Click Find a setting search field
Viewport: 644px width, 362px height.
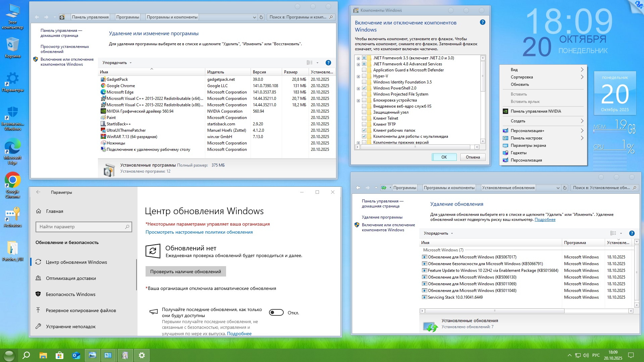click(80, 227)
